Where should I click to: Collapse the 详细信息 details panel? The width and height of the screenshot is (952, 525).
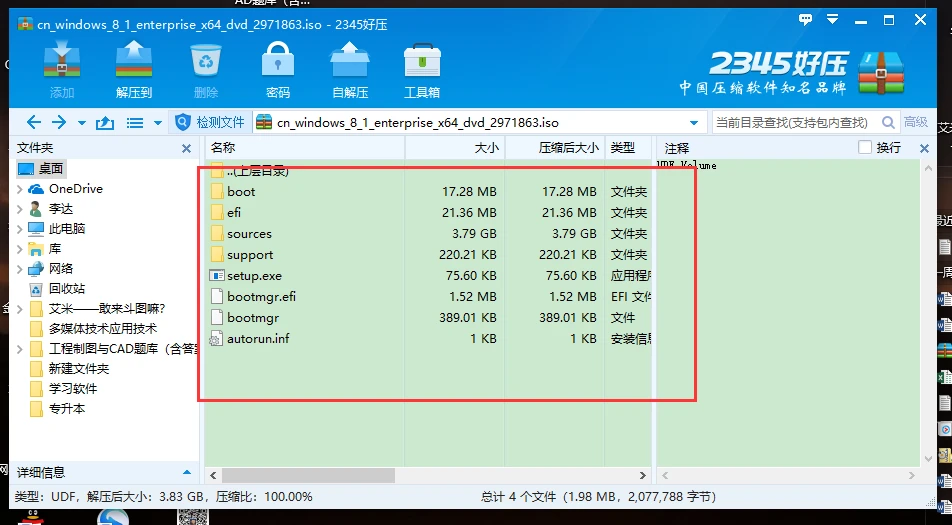[x=186, y=472]
